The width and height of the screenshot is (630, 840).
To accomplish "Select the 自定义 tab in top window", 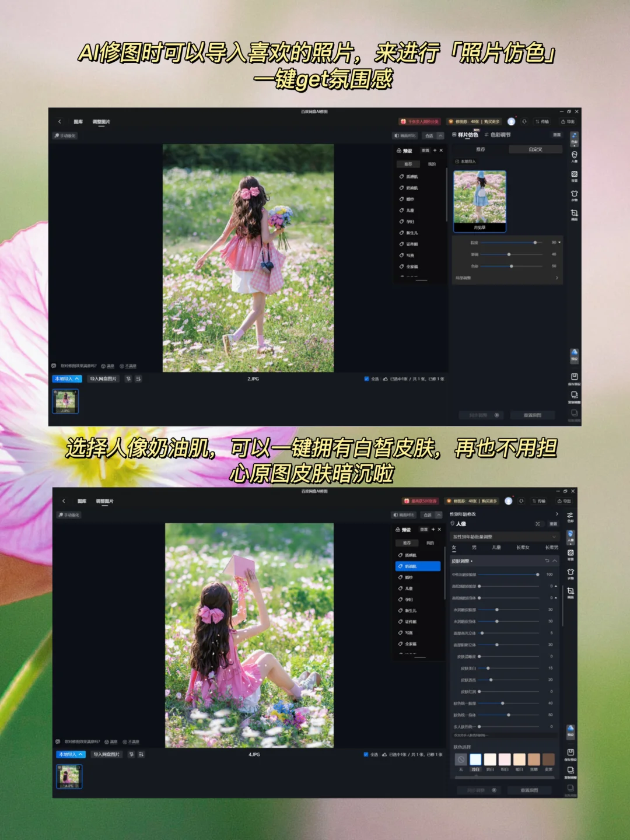I will point(535,149).
